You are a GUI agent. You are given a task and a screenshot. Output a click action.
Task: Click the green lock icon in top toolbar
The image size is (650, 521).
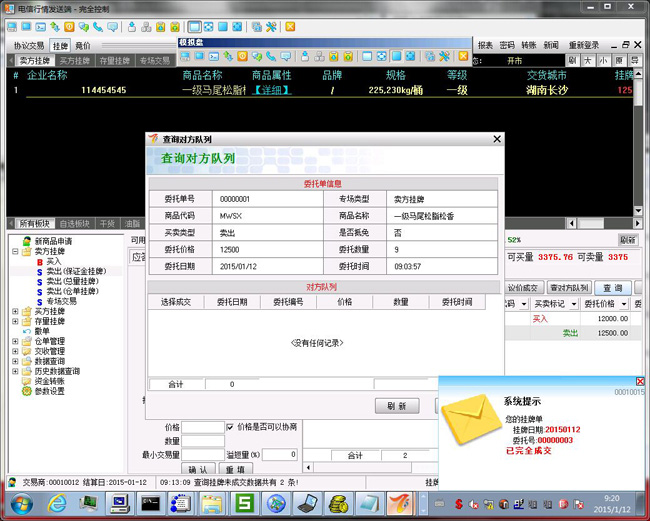click(175, 27)
